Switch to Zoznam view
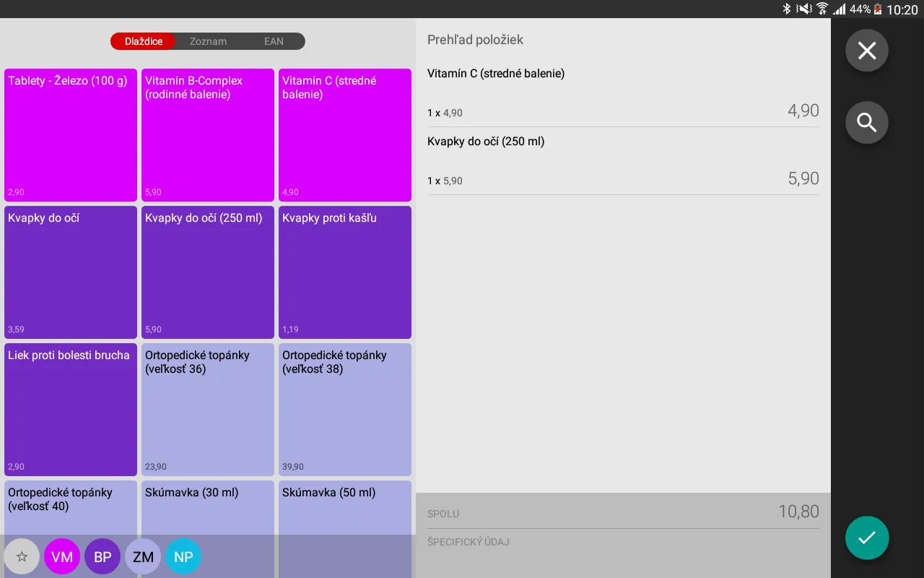This screenshot has height=578, width=924. pos(208,41)
